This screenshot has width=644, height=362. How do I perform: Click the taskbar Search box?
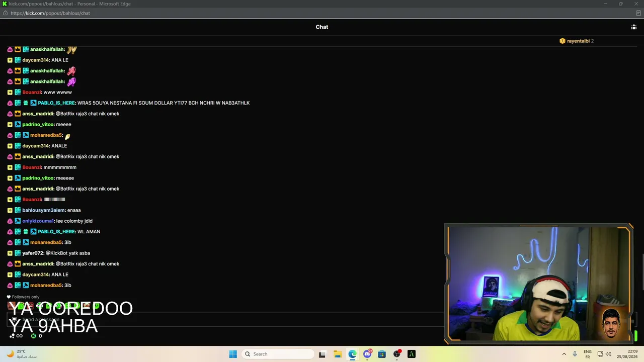click(x=278, y=354)
